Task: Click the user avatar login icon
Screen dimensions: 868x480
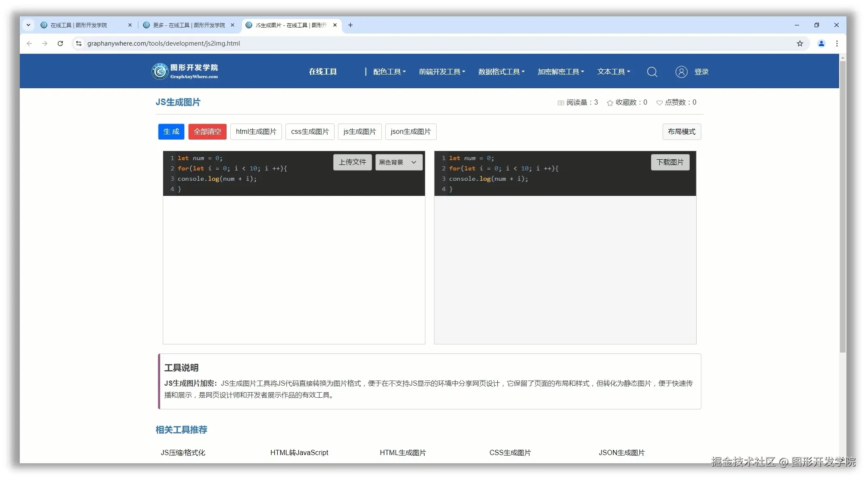Action: tap(681, 72)
